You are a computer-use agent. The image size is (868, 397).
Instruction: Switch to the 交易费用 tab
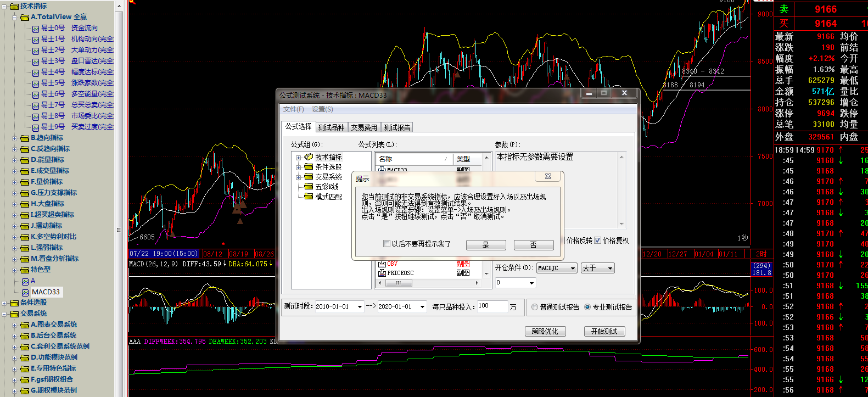click(x=364, y=127)
